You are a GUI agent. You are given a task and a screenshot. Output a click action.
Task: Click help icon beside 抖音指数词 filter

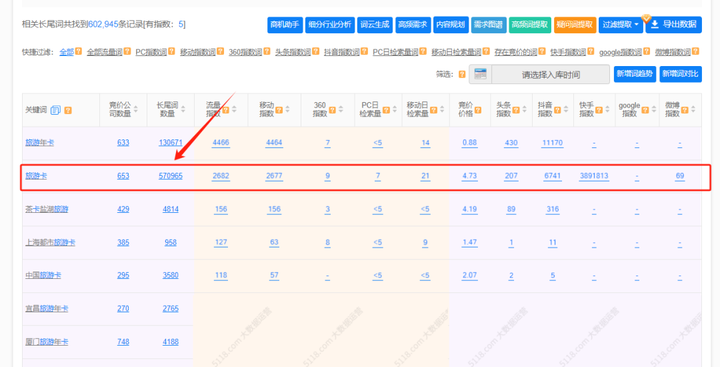pos(364,51)
